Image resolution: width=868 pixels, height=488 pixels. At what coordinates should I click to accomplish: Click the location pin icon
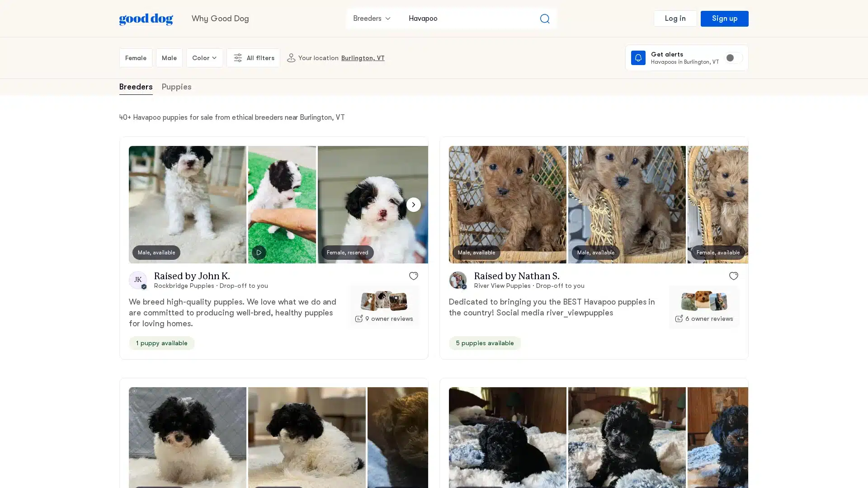(x=291, y=58)
